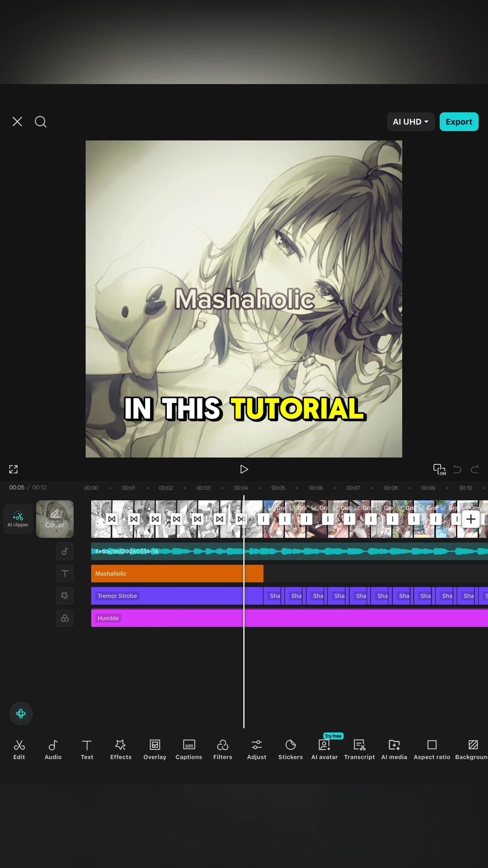Enter fullscreen preview mode

point(14,469)
